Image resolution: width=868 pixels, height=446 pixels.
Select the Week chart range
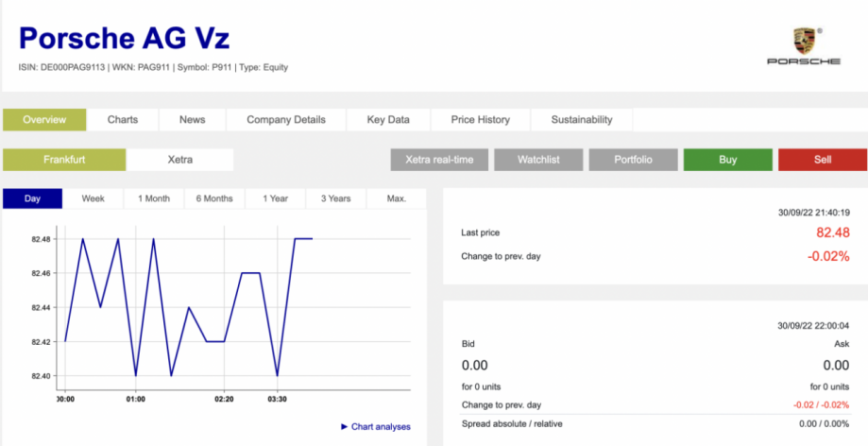tap(94, 198)
